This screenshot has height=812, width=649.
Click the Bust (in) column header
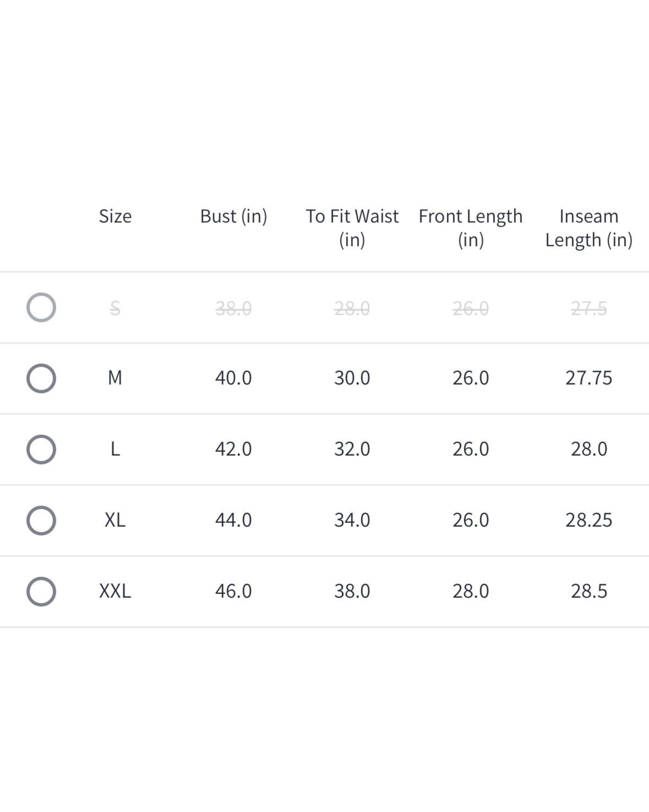(x=233, y=216)
